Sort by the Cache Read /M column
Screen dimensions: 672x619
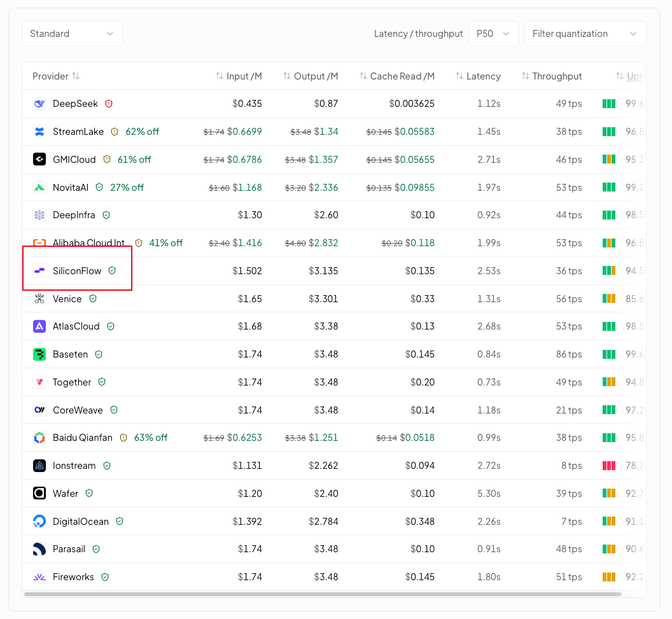[x=397, y=76]
